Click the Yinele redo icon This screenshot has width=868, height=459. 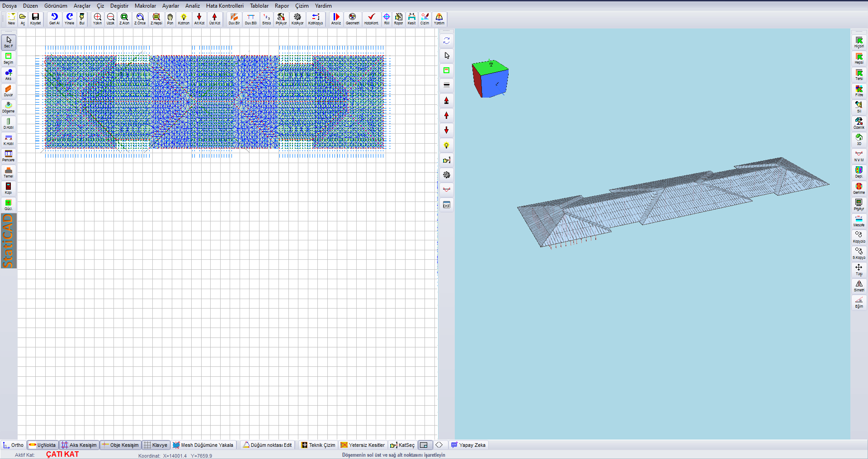[x=69, y=19]
